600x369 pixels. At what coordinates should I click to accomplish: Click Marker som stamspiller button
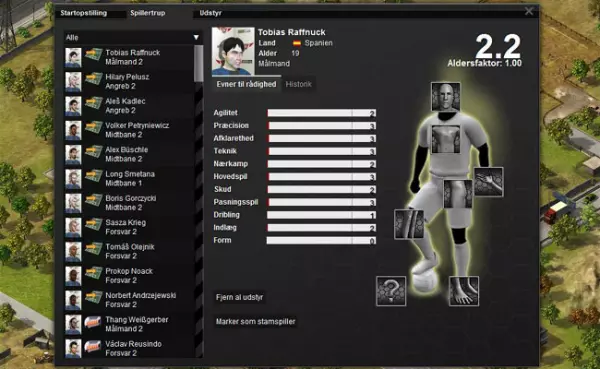pyautogui.click(x=256, y=322)
